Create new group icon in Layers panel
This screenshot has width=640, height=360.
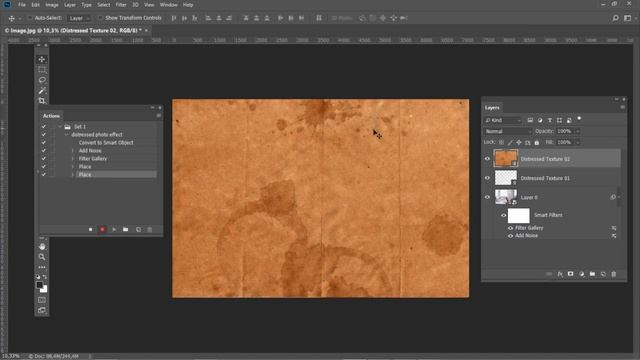[x=592, y=274]
